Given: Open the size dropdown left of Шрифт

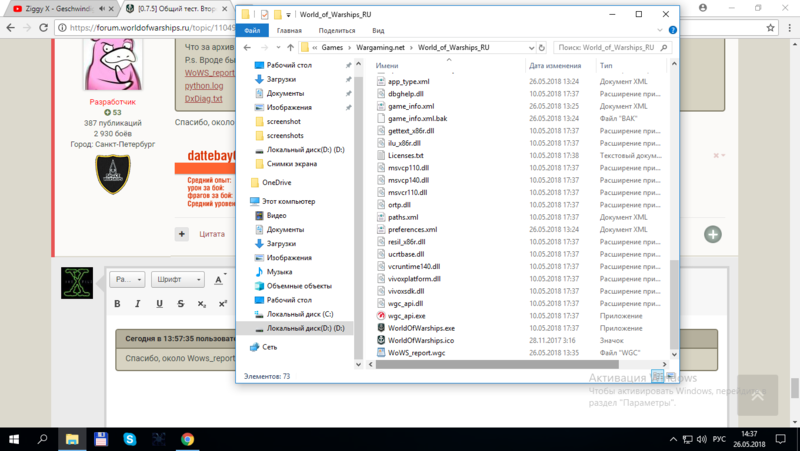Looking at the screenshot, I should (x=127, y=280).
